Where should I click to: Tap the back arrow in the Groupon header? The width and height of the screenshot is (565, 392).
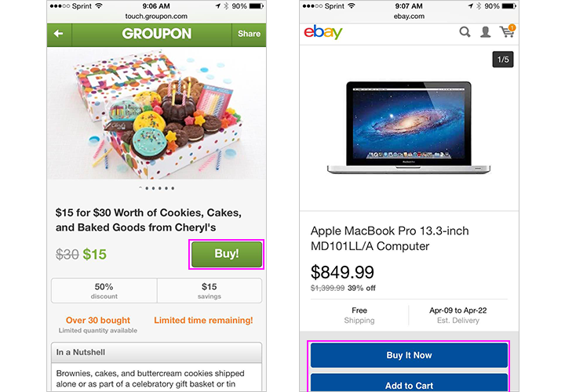coord(59,34)
